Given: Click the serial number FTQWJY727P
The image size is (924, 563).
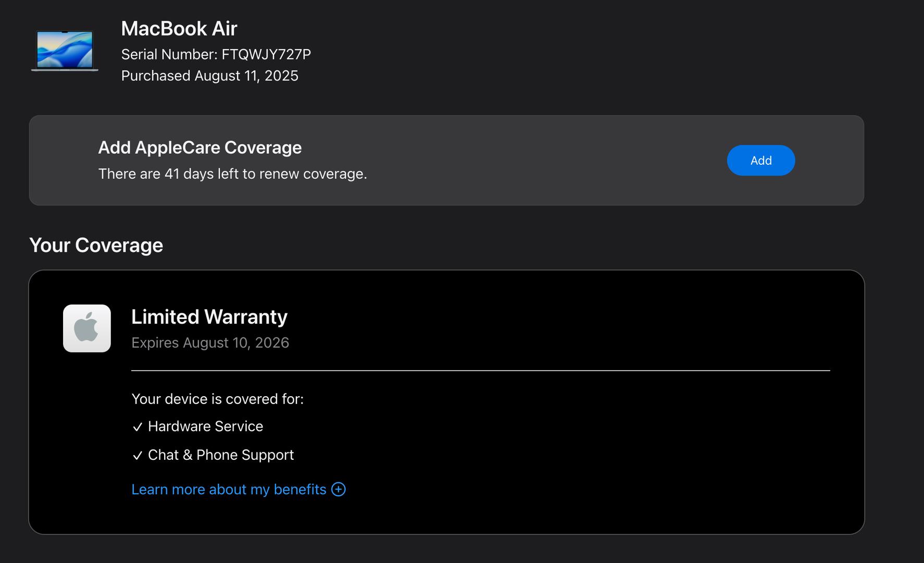Looking at the screenshot, I should tap(266, 55).
